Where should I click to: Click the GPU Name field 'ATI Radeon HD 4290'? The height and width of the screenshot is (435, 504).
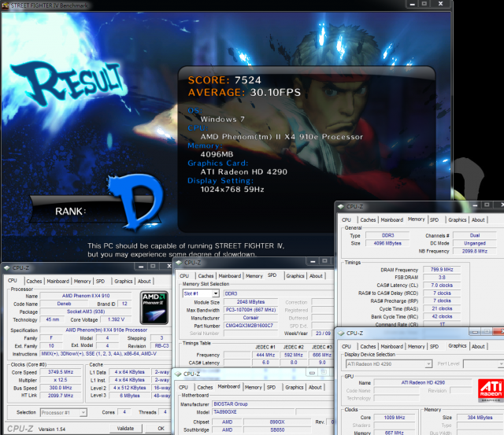coord(423,382)
